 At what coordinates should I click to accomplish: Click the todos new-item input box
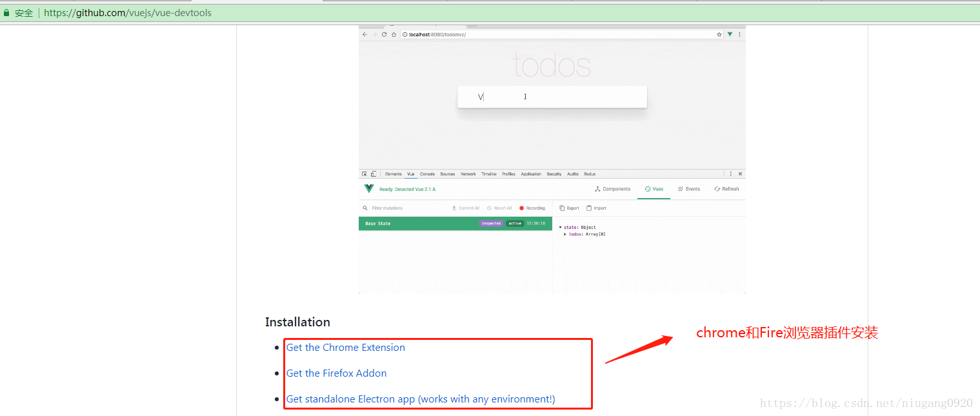point(552,97)
